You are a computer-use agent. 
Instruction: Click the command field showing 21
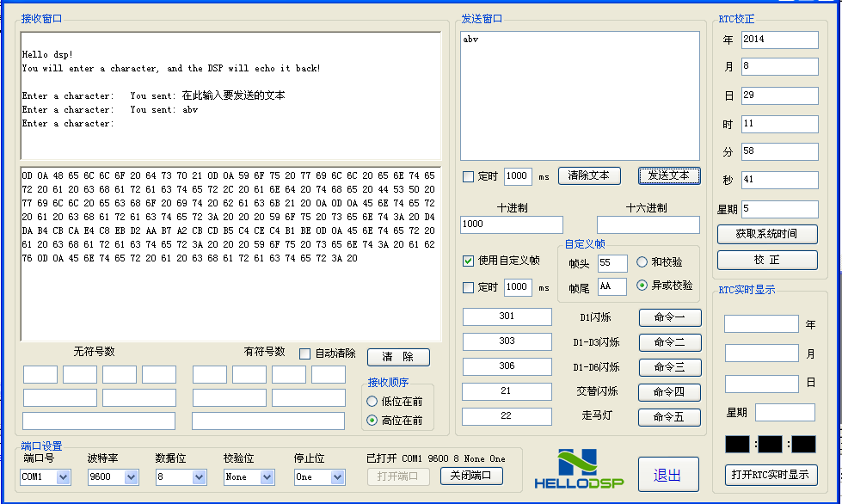click(x=507, y=391)
